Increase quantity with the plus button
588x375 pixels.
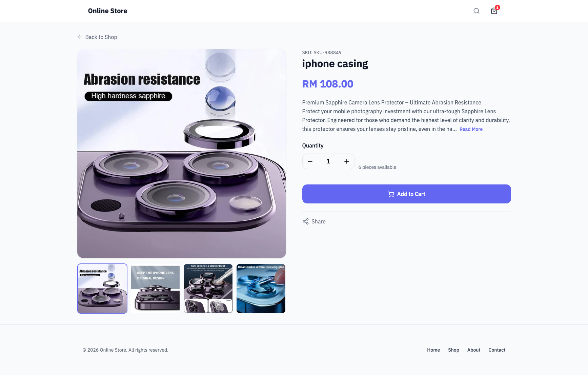coord(346,161)
